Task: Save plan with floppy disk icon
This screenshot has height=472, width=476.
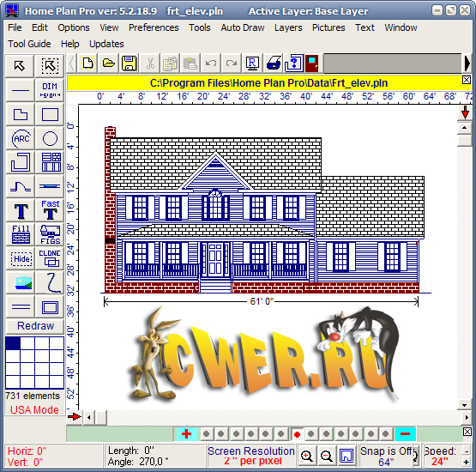Action: [x=129, y=64]
